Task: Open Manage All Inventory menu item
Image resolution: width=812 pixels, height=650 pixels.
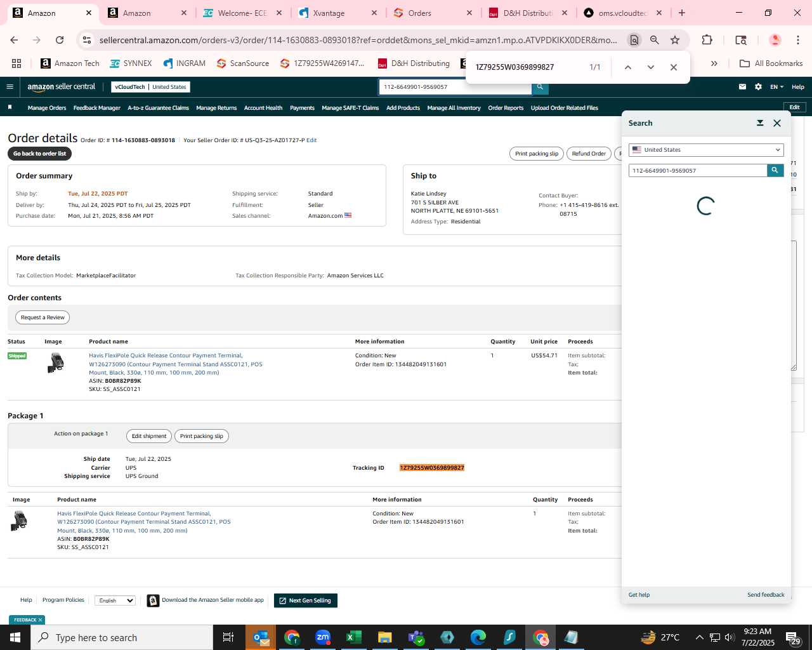Action: point(454,108)
